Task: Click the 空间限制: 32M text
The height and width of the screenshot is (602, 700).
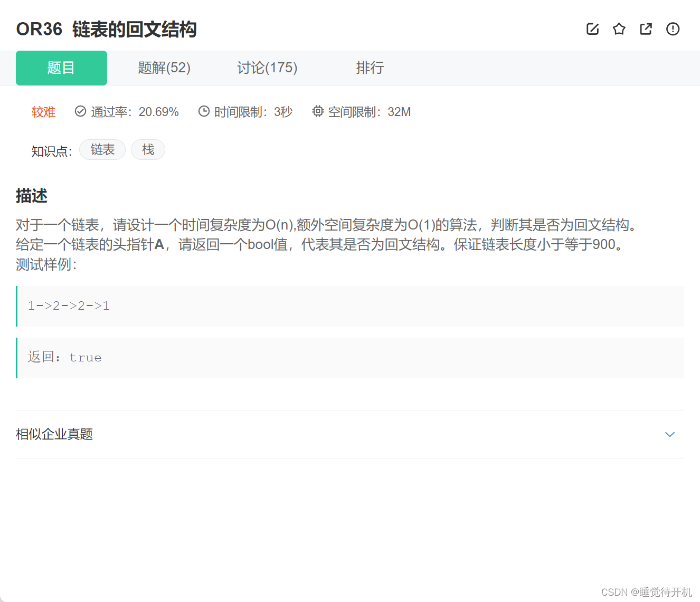Action: click(x=370, y=112)
